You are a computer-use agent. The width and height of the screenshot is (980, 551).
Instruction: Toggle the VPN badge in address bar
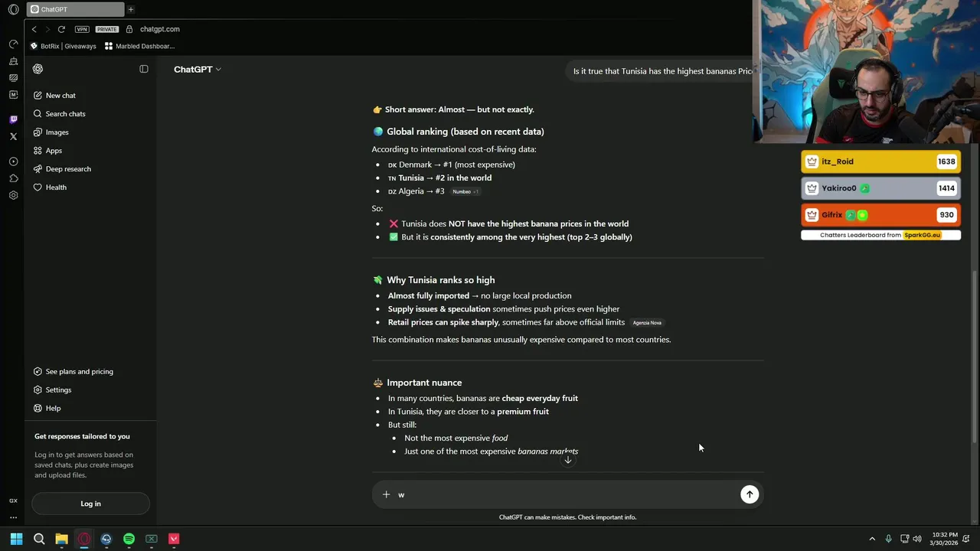point(82,29)
